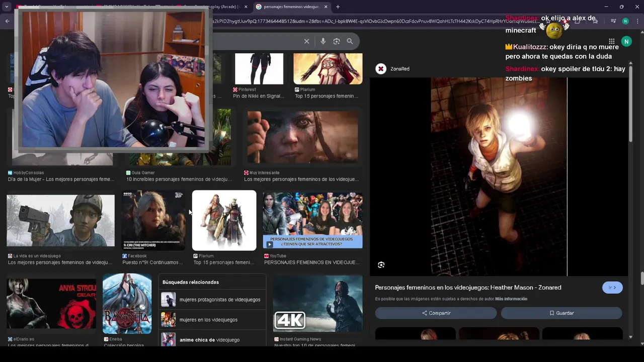Open the tab search dropdown arrow

tap(7, 7)
